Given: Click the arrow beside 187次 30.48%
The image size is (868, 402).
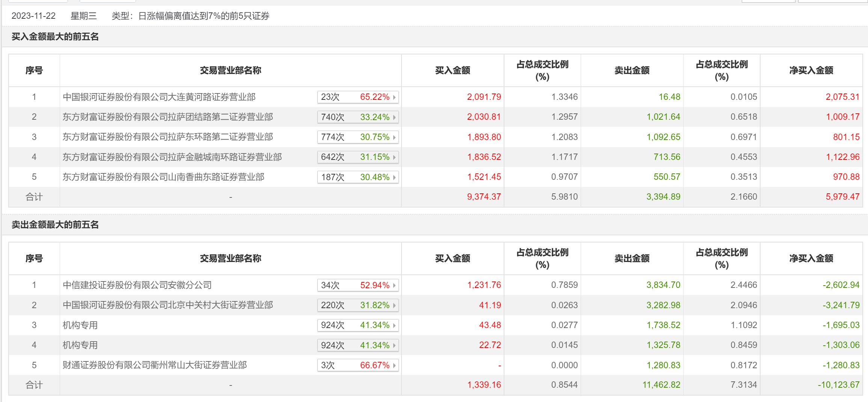Looking at the screenshot, I should pos(394,177).
